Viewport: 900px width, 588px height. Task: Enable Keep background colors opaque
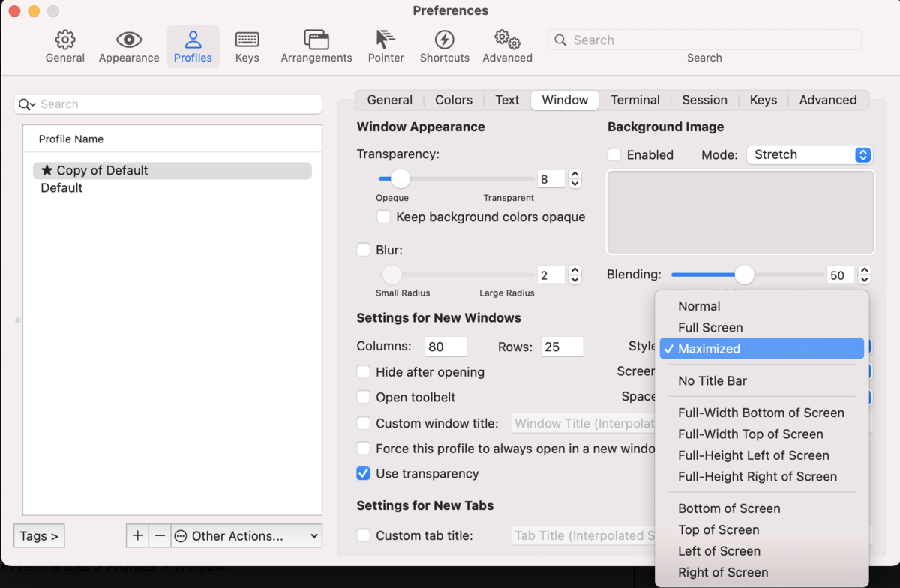383,217
